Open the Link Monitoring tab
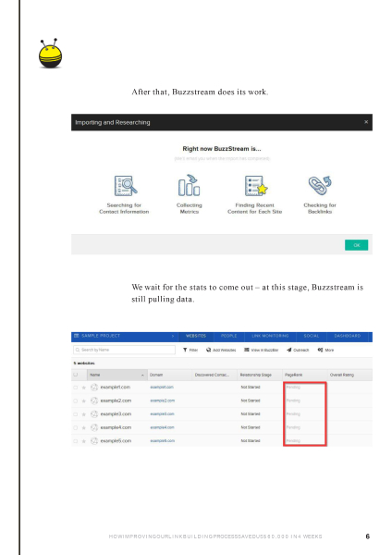Screen dimensions: 392x555 click(x=270, y=336)
